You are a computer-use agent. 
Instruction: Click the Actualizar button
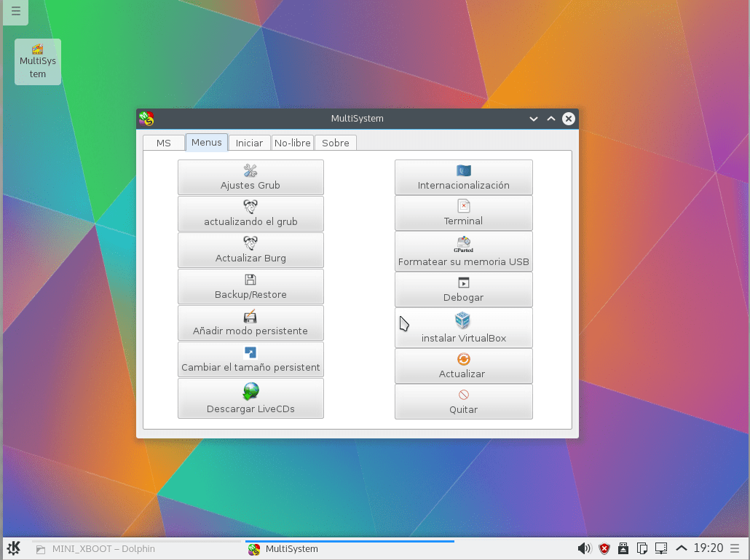(464, 366)
